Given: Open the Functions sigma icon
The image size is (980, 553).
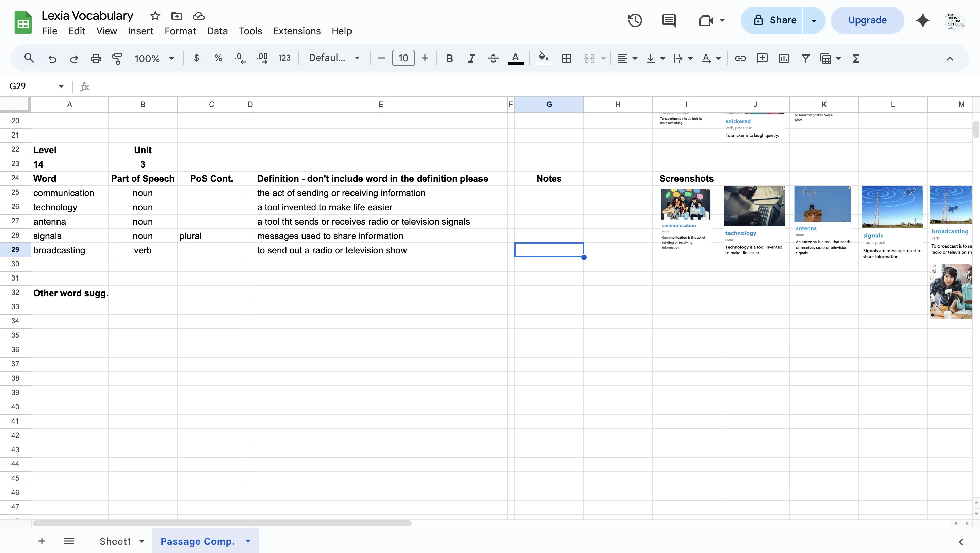Looking at the screenshot, I should pos(855,58).
